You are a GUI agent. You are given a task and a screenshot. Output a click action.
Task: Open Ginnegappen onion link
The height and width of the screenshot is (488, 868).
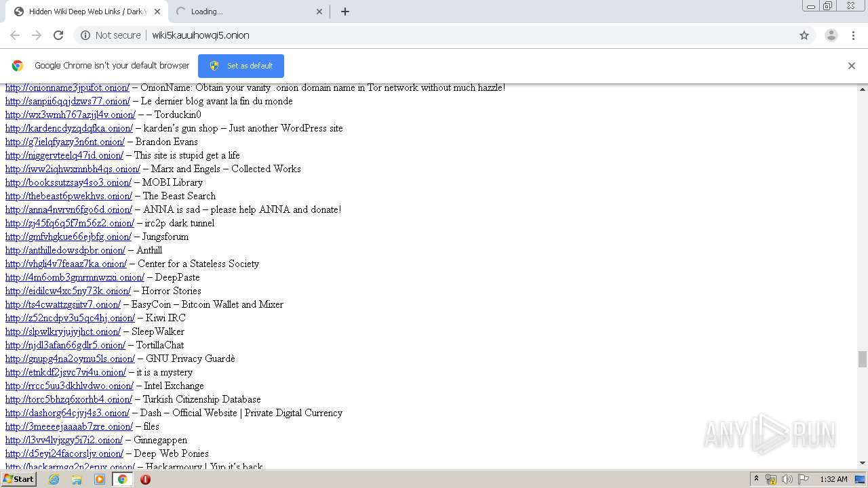[x=64, y=440]
